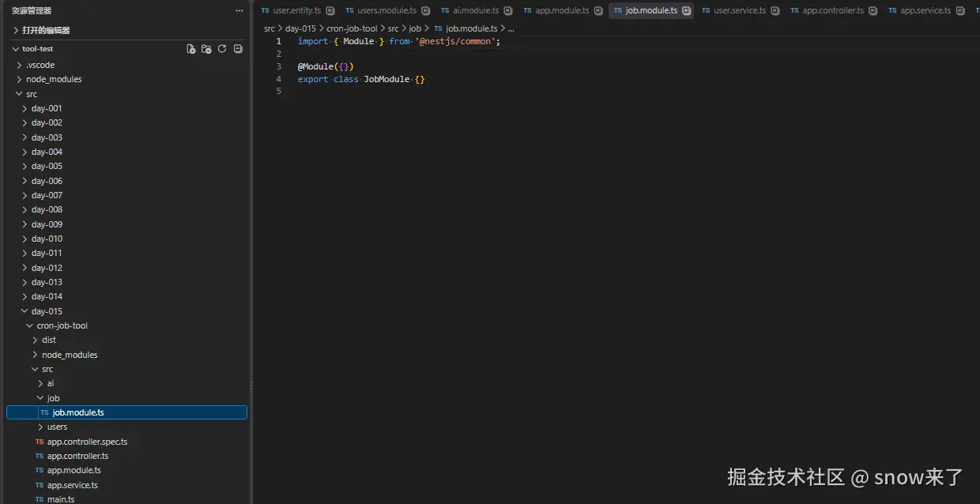Close the user.entity.ts tab
The image size is (980, 504).
pos(330,11)
